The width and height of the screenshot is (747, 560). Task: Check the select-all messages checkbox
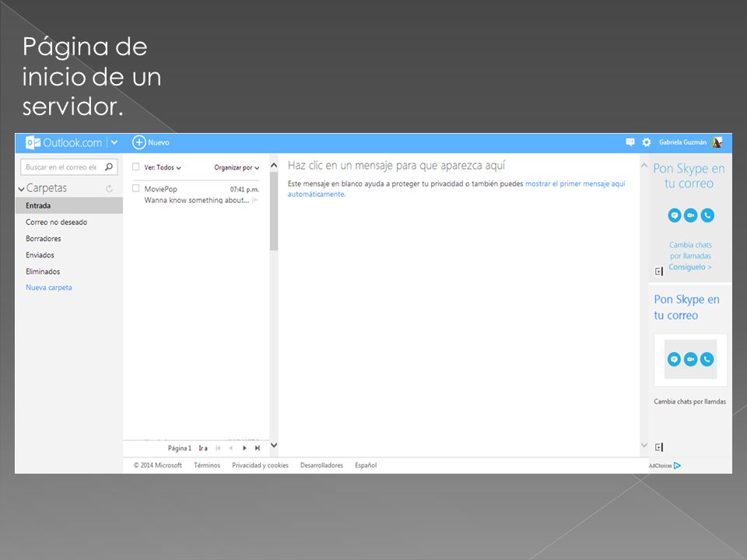click(135, 167)
